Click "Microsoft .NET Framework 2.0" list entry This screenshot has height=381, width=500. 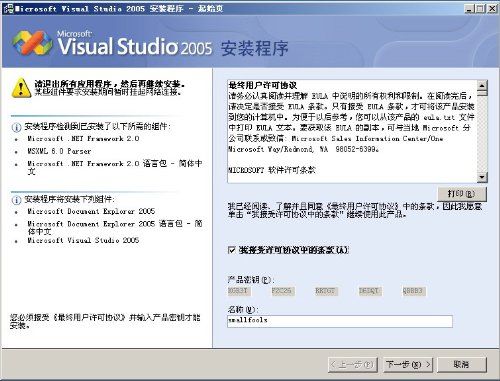(83, 138)
